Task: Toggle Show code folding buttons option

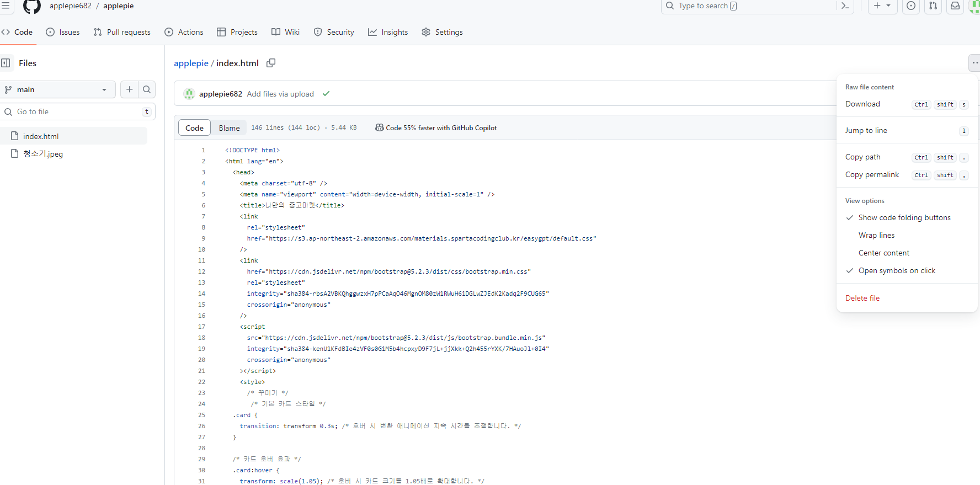Action: click(x=907, y=217)
